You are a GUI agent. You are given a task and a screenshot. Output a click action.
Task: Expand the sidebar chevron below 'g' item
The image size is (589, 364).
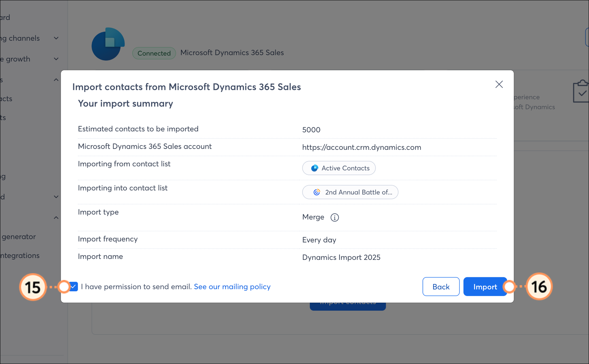click(56, 197)
